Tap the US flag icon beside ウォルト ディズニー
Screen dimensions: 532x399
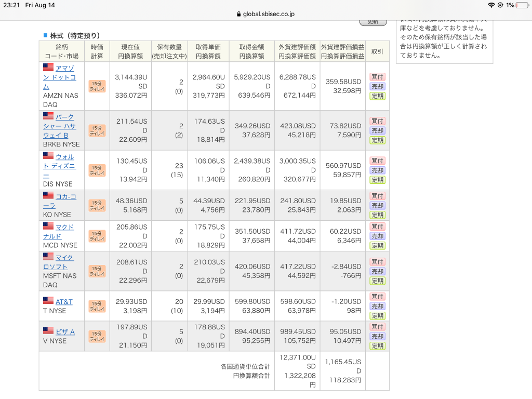point(48,156)
